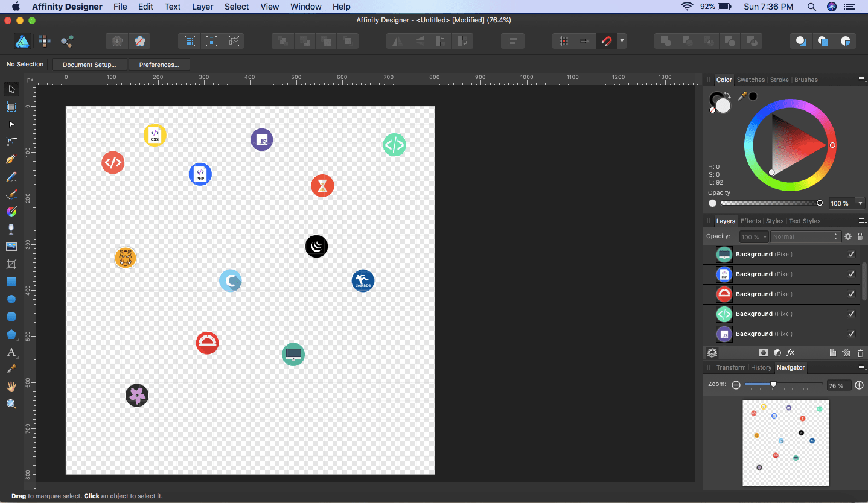Toggle visibility of JS Background layer
Screen dimensions: 868x503
coord(851,334)
